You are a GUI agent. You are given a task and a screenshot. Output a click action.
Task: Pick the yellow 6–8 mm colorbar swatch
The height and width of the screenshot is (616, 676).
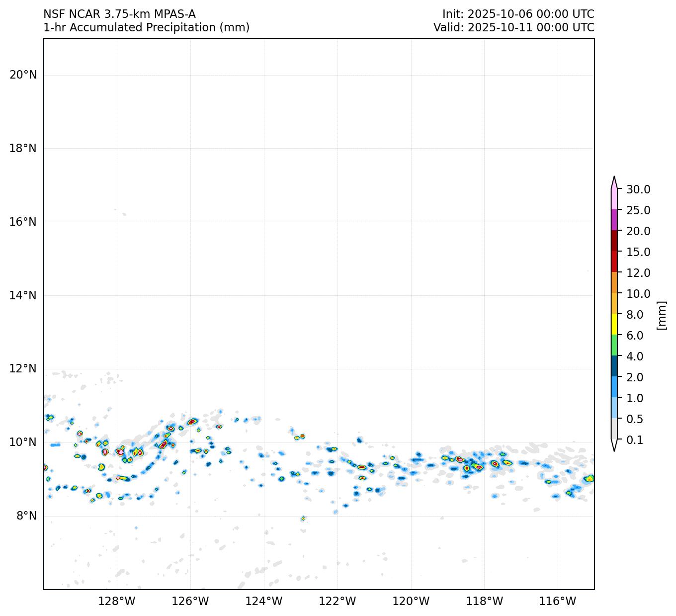tap(614, 325)
